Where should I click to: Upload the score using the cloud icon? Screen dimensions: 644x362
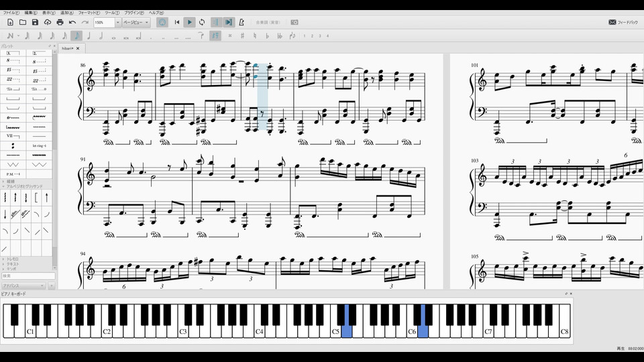pos(48,22)
